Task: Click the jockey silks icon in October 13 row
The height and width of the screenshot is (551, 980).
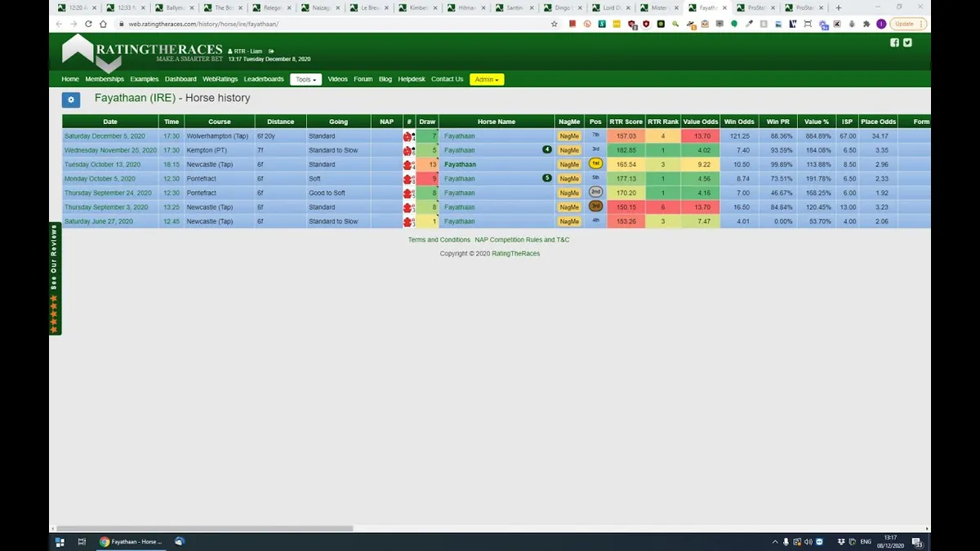Action: (x=408, y=165)
